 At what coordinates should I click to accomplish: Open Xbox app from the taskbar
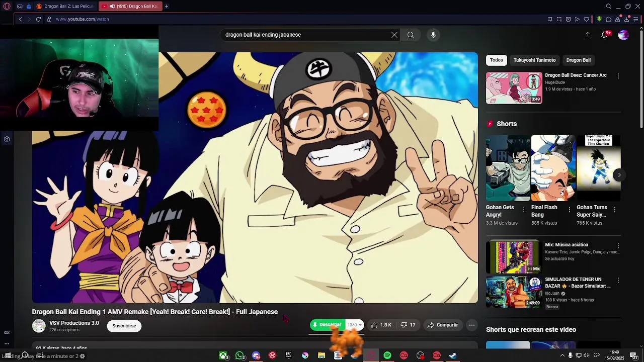tap(223, 355)
